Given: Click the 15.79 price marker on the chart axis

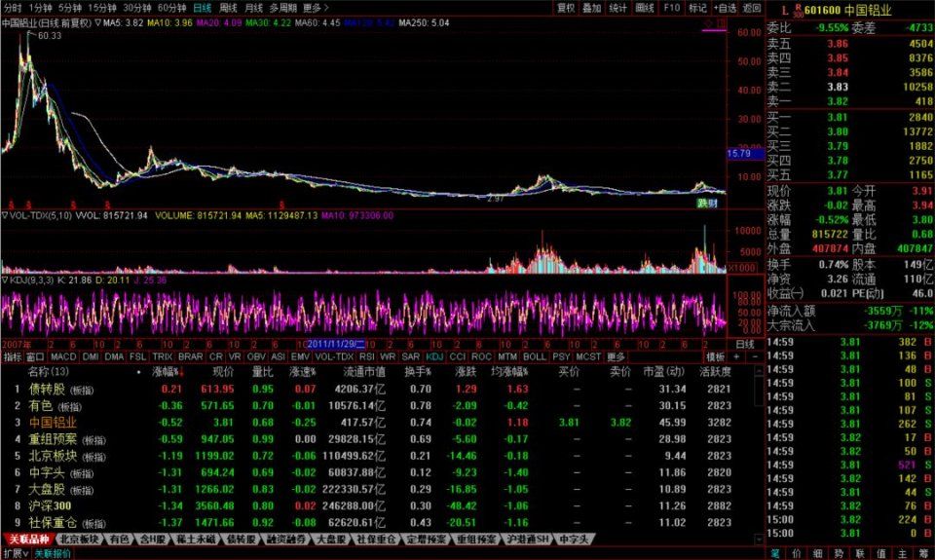Looking at the screenshot, I should [x=739, y=154].
